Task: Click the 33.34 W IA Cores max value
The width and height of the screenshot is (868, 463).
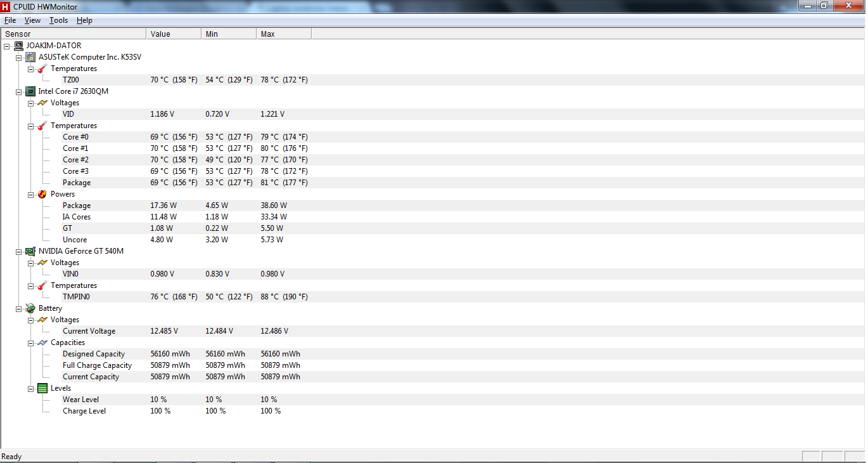Action: click(274, 217)
